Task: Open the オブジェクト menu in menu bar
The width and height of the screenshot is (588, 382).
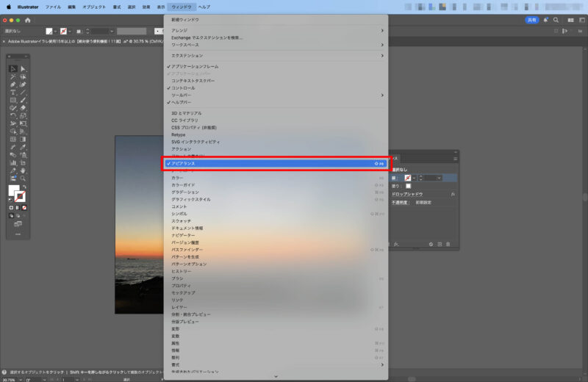Action: click(93, 6)
